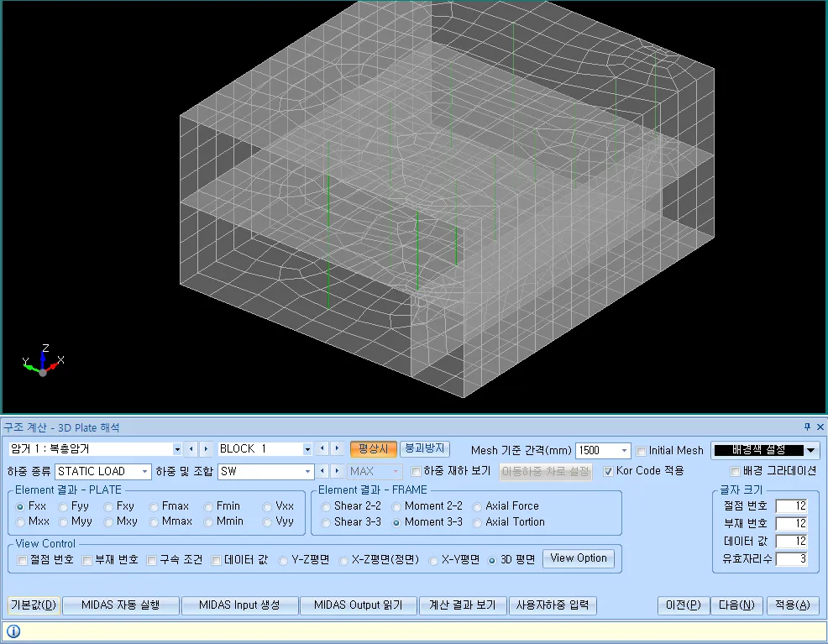Open the BLOCK 1 dropdown
828x644 pixels.
point(307,449)
